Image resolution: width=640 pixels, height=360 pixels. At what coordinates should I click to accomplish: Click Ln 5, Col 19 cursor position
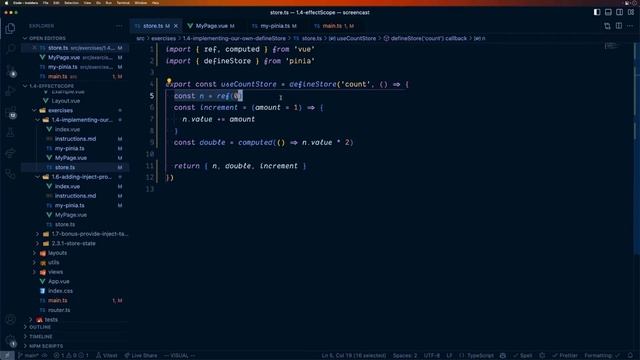353,356
